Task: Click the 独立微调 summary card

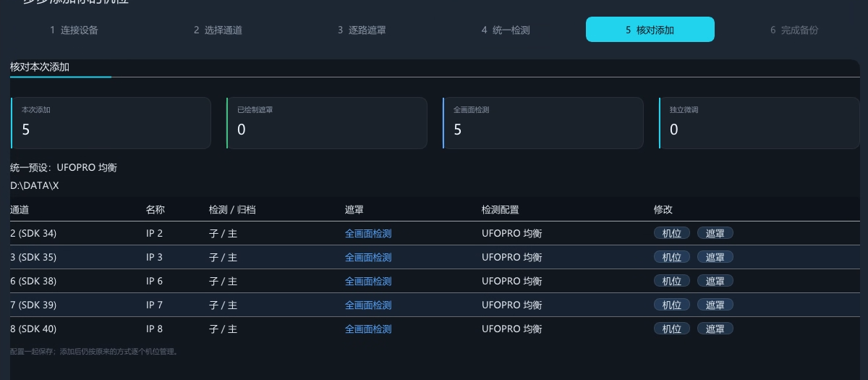Action: pos(759,123)
